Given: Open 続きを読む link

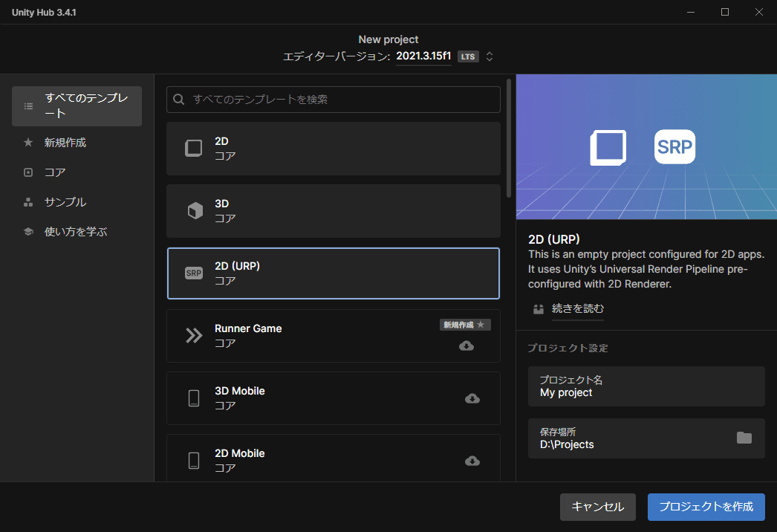Looking at the screenshot, I should (x=578, y=309).
